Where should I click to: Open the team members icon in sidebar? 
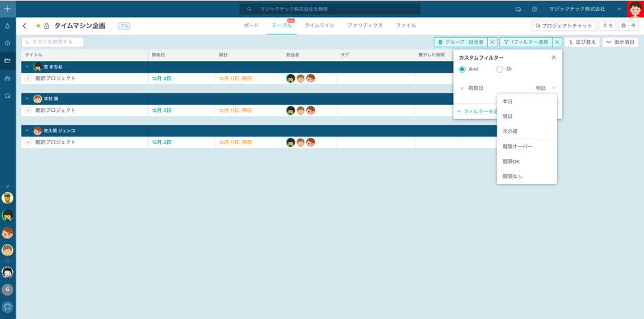point(8,78)
